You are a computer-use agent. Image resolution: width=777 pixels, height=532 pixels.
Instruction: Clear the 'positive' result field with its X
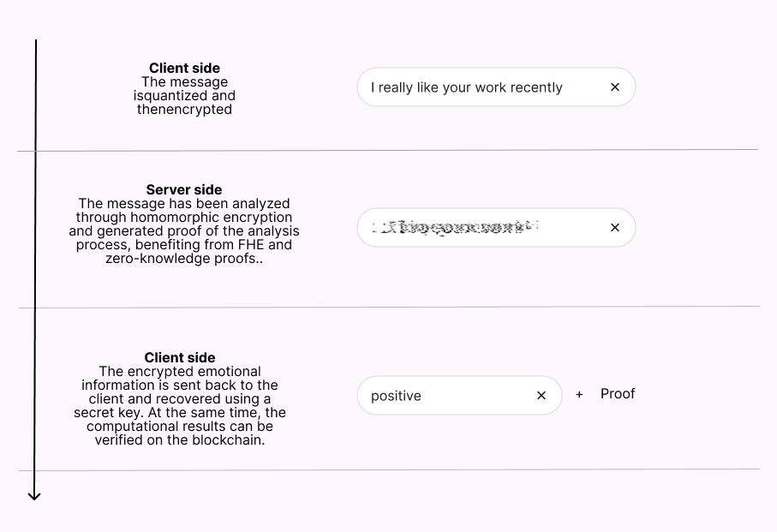541,396
